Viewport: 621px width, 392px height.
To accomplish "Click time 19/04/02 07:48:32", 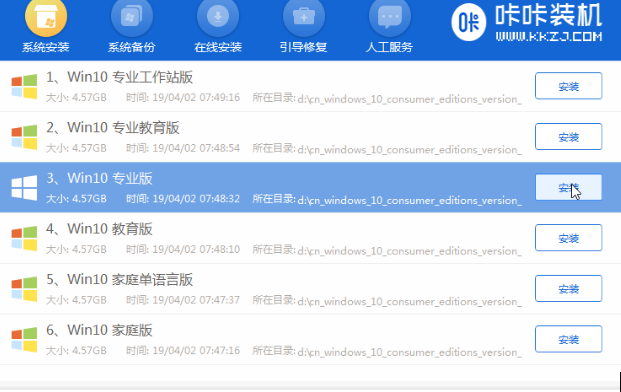I will click(x=196, y=199).
